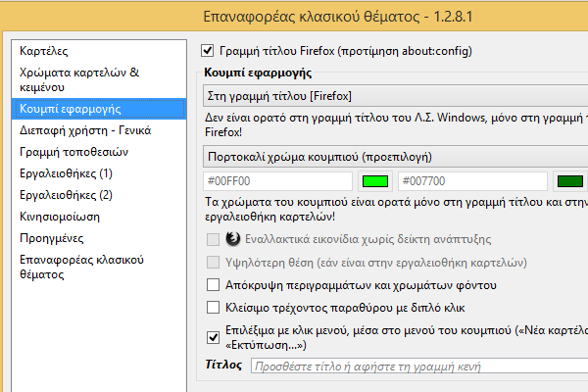Viewport: 588px width, 392px height.
Task: Click the Τίτλος text input field
Action: (419, 367)
